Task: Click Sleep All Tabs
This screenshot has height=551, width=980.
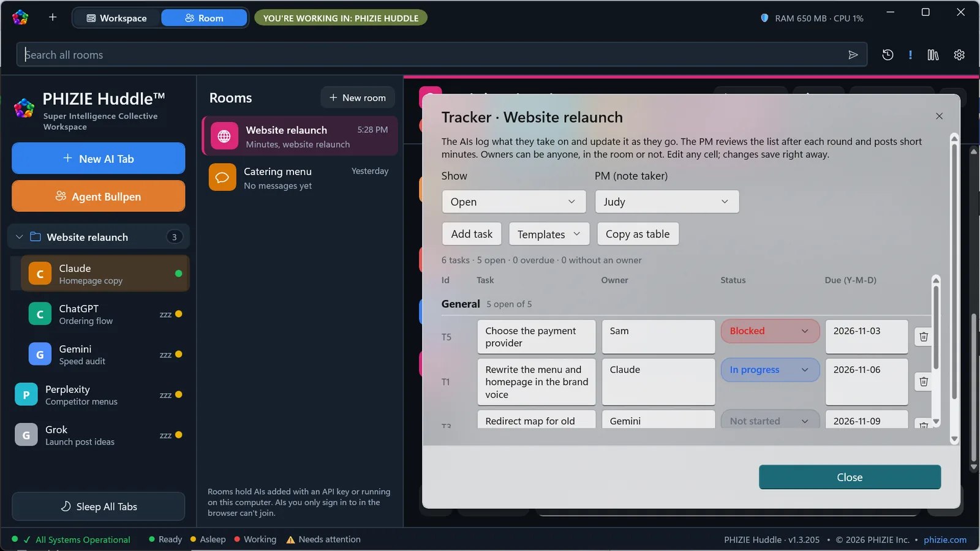Action: 98,506
